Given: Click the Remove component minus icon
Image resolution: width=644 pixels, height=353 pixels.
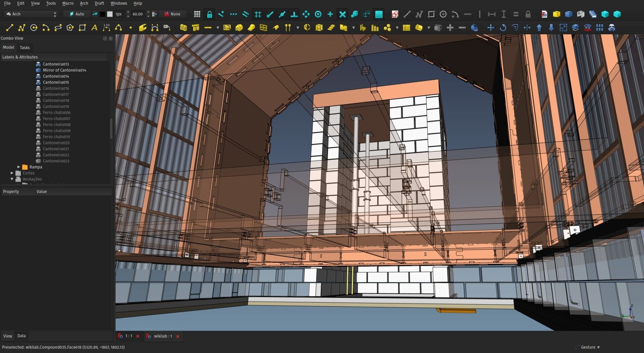Looking at the screenshot, I should tap(462, 28).
